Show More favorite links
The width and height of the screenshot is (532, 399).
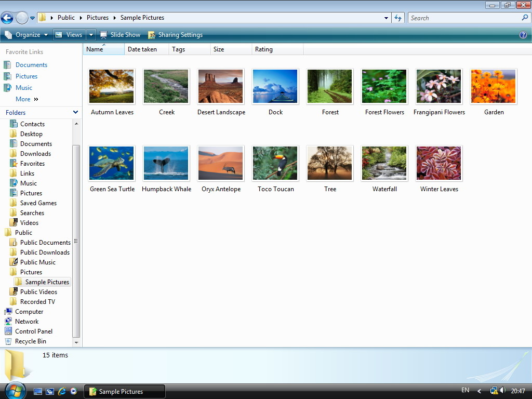(x=27, y=99)
